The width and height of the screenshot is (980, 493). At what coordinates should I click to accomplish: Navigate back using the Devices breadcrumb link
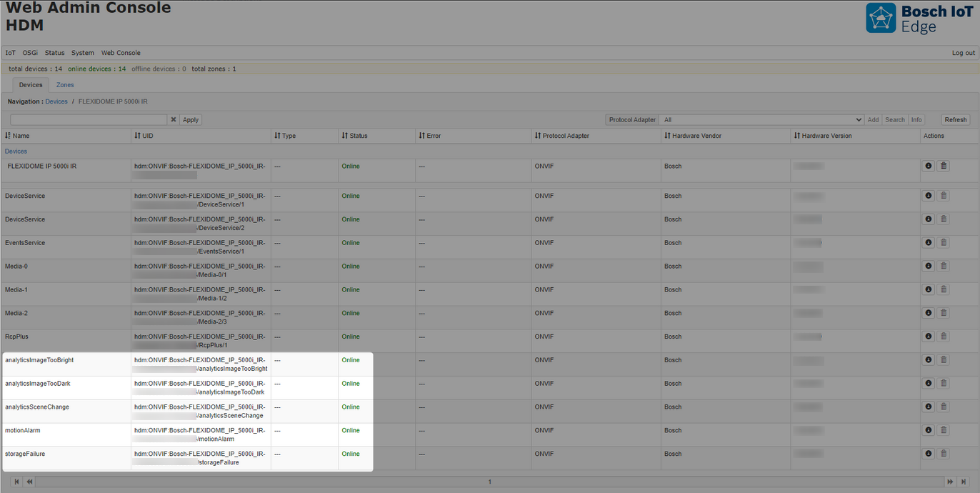click(56, 101)
